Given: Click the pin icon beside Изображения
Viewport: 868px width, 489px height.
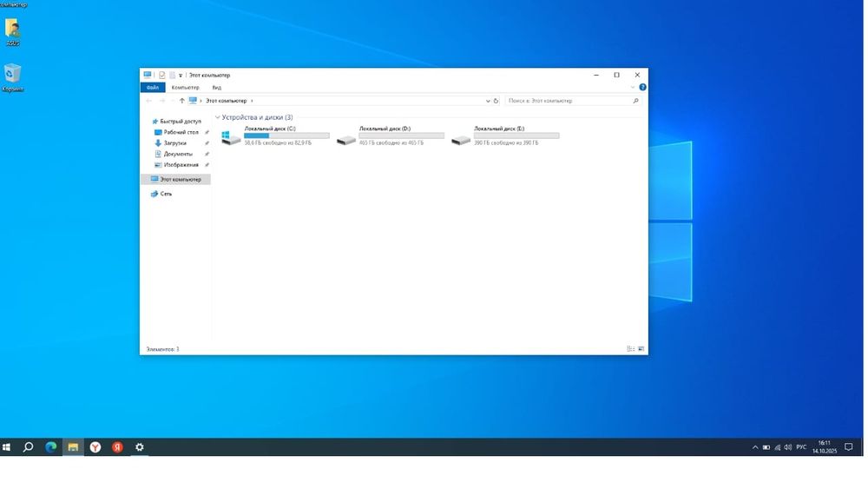Looking at the screenshot, I should click(x=207, y=165).
